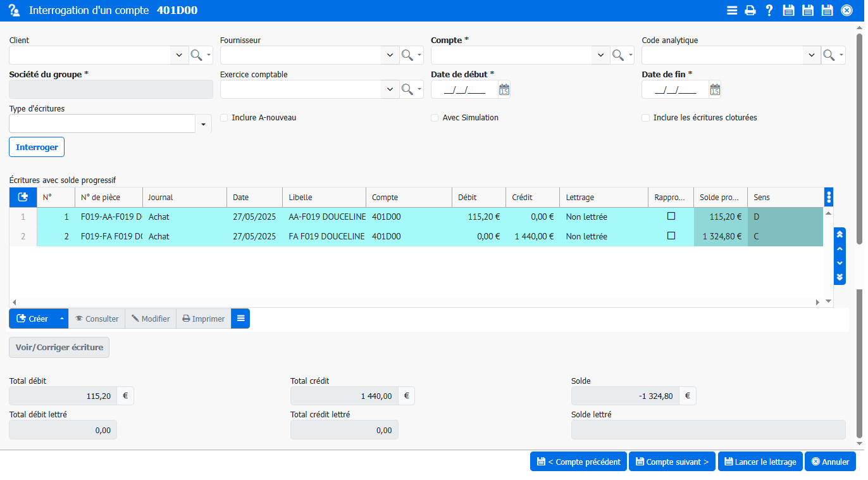Click the print icon in title bar
The image size is (868, 480).
pyautogui.click(x=750, y=10)
